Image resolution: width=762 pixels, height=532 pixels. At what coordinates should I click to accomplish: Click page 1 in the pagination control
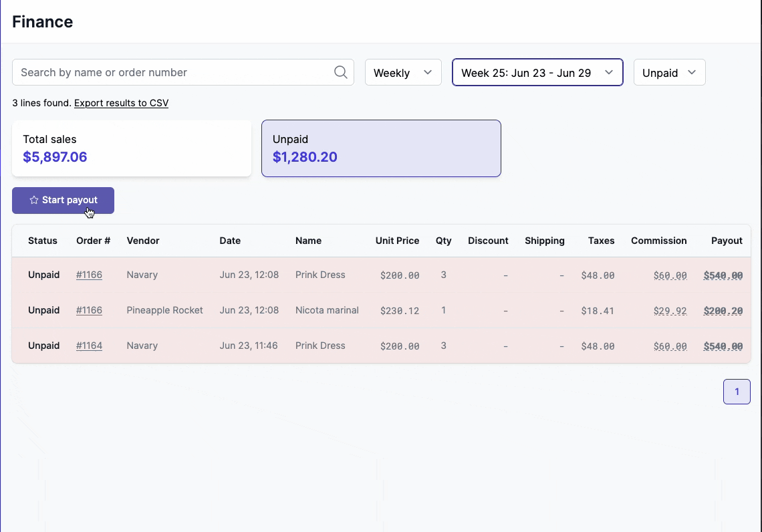click(737, 392)
